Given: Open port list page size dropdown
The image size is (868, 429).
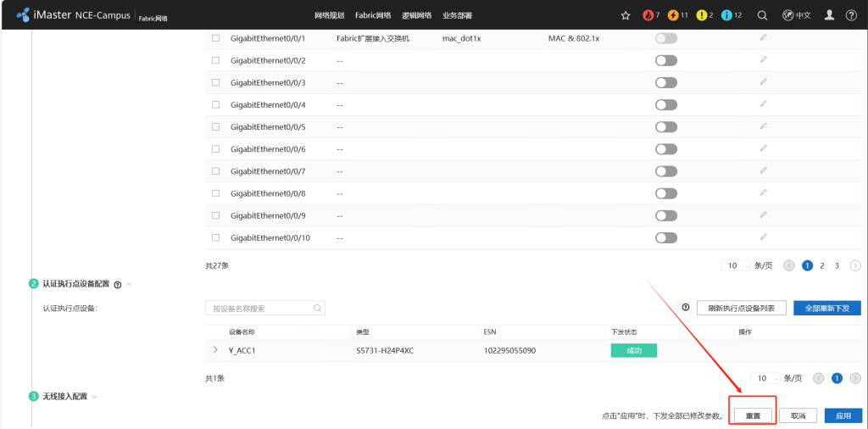Looking at the screenshot, I should pos(735,265).
